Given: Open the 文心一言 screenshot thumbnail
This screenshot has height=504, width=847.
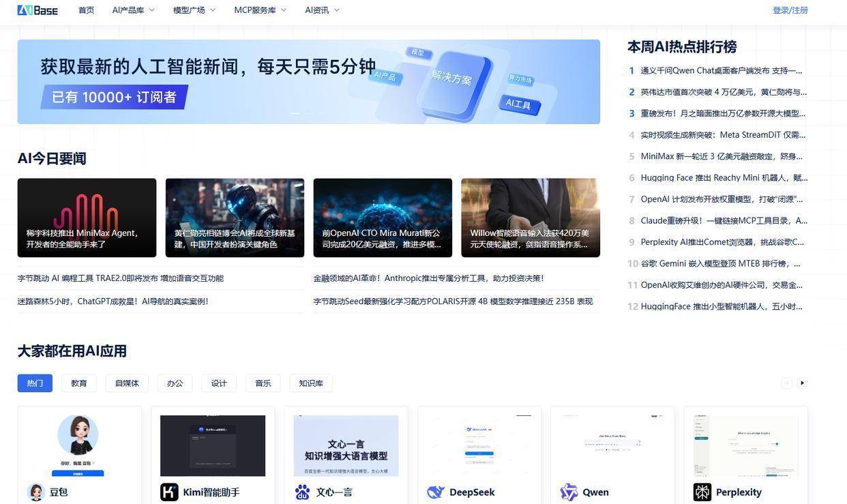Looking at the screenshot, I should pos(346,445).
